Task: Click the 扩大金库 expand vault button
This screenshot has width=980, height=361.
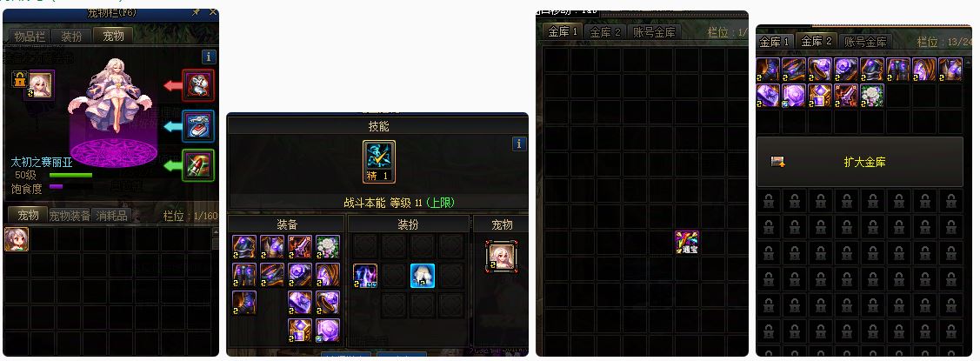Action: pos(859,162)
